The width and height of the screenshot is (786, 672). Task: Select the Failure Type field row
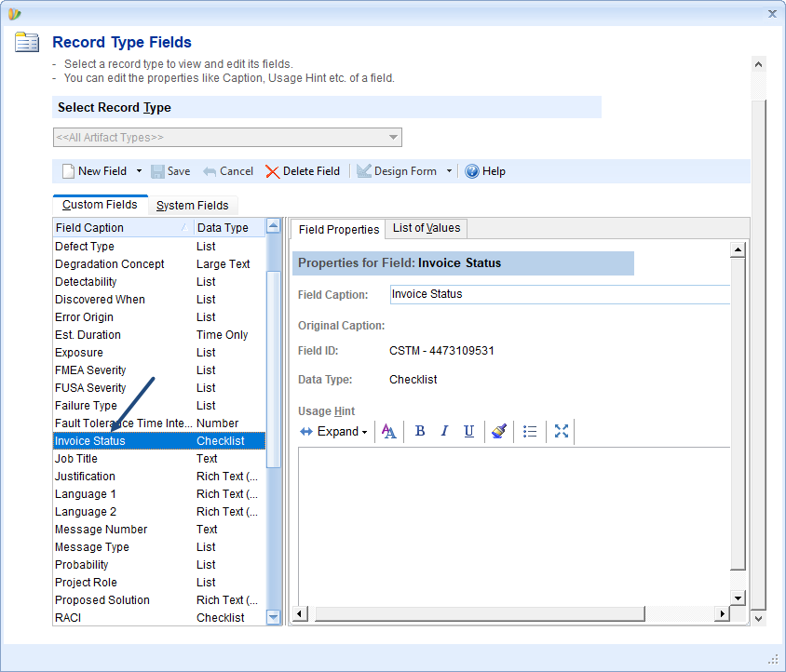tap(159, 406)
